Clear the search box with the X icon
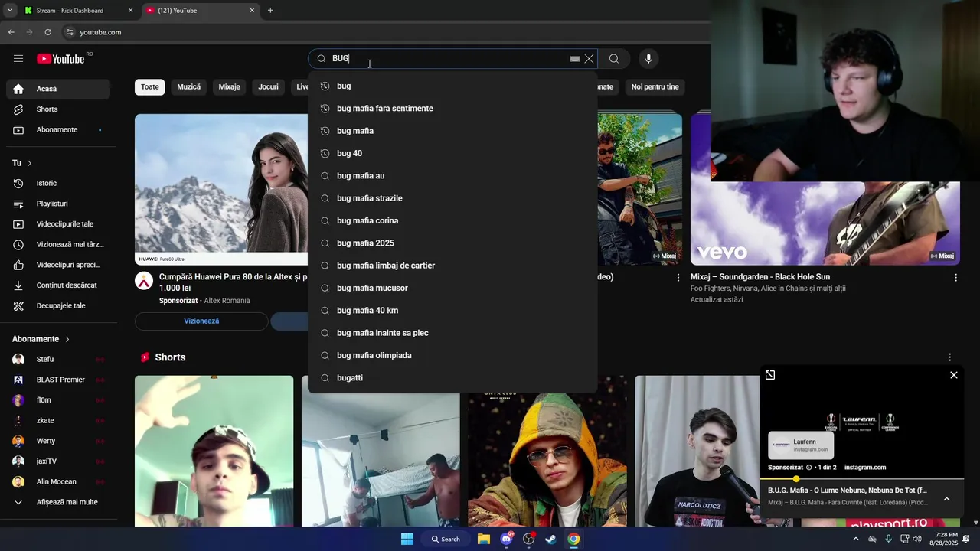This screenshot has width=980, height=551. [589, 59]
